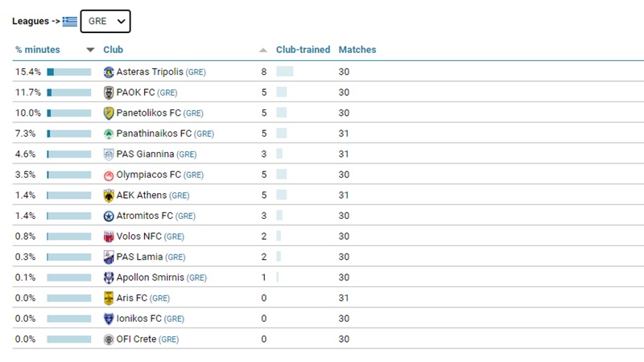The image size is (644, 362).
Task: Click the Club column sort ascending arrow
Action: coord(263,50)
